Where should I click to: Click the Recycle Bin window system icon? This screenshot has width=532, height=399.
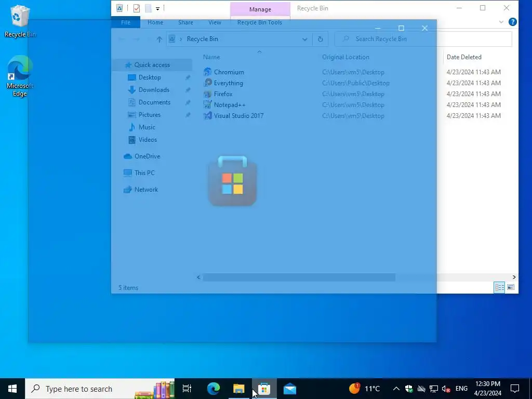point(119,8)
